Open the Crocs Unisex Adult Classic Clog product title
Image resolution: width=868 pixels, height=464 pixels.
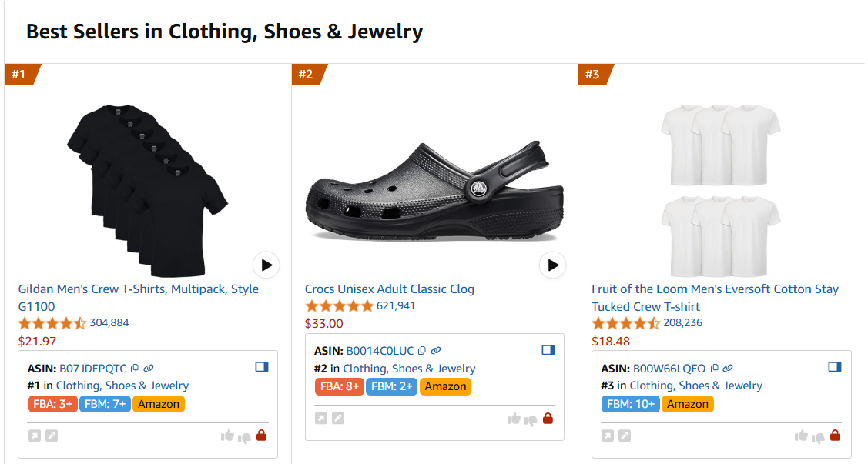[x=390, y=289]
